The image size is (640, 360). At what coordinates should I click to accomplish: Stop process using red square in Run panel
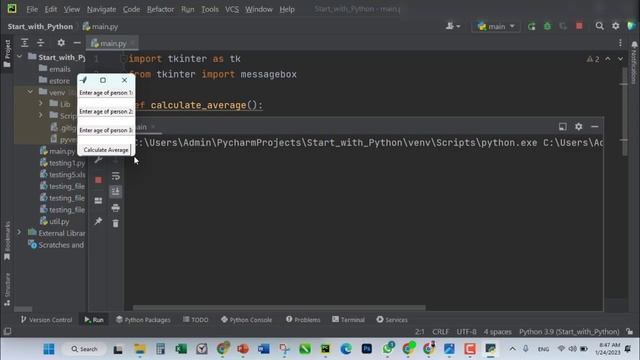(98, 180)
